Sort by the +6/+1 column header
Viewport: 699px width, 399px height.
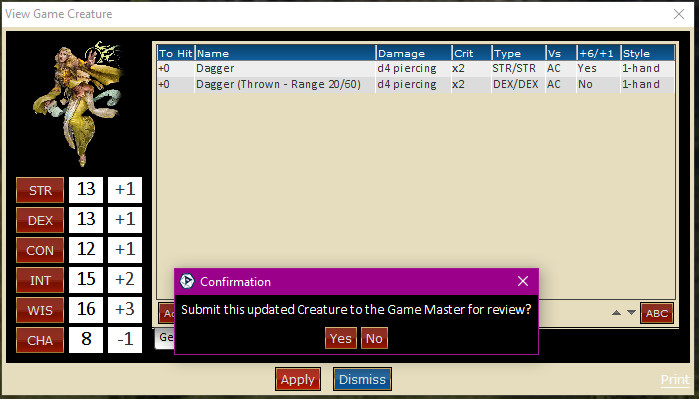pos(598,53)
